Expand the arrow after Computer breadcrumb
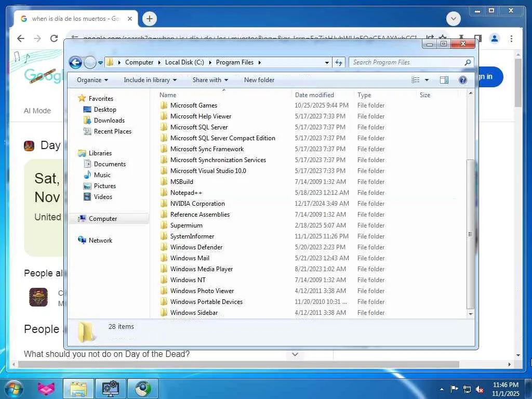Screen dimensions: 532x399 (x=159, y=63)
